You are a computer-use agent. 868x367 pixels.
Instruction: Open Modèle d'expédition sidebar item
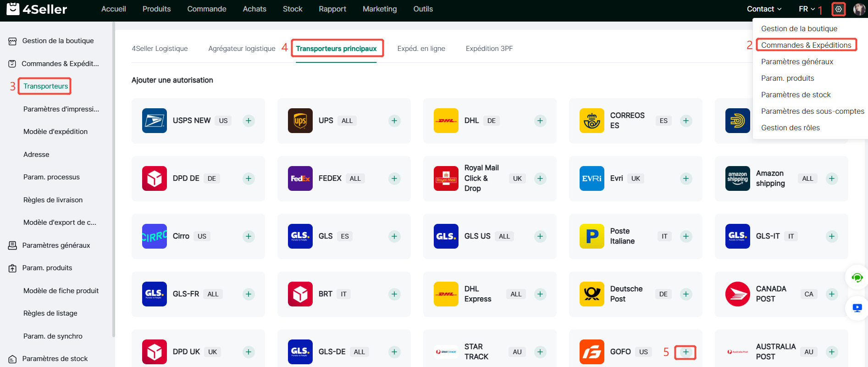(55, 132)
